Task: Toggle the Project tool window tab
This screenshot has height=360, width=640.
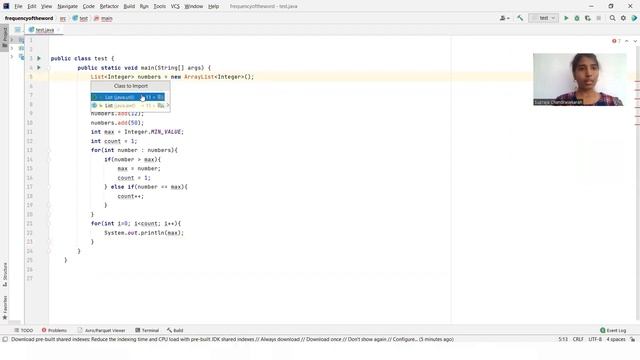Action: pos(4,38)
